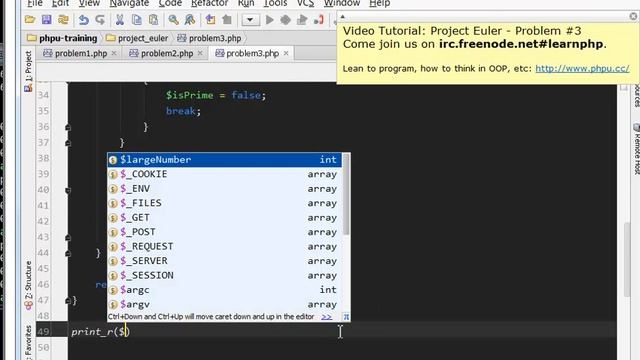This screenshot has height=360, width=640.
Task: Open the Refactor menu
Action: coord(209,3)
